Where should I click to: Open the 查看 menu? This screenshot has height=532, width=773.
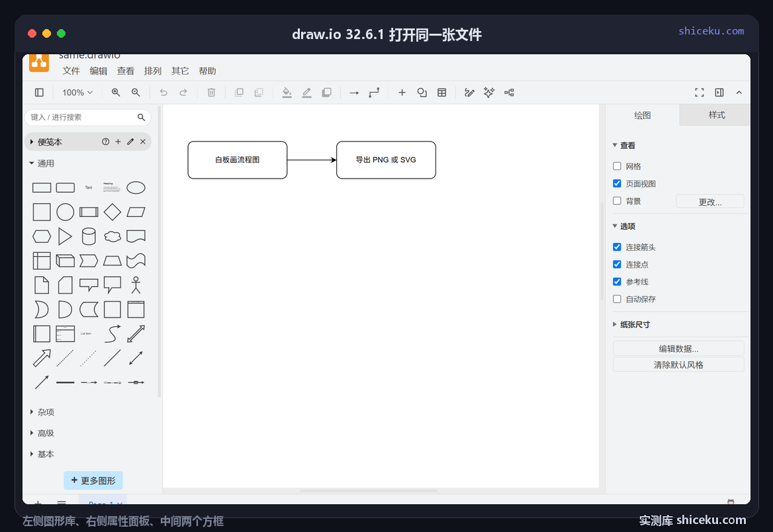tap(126, 71)
